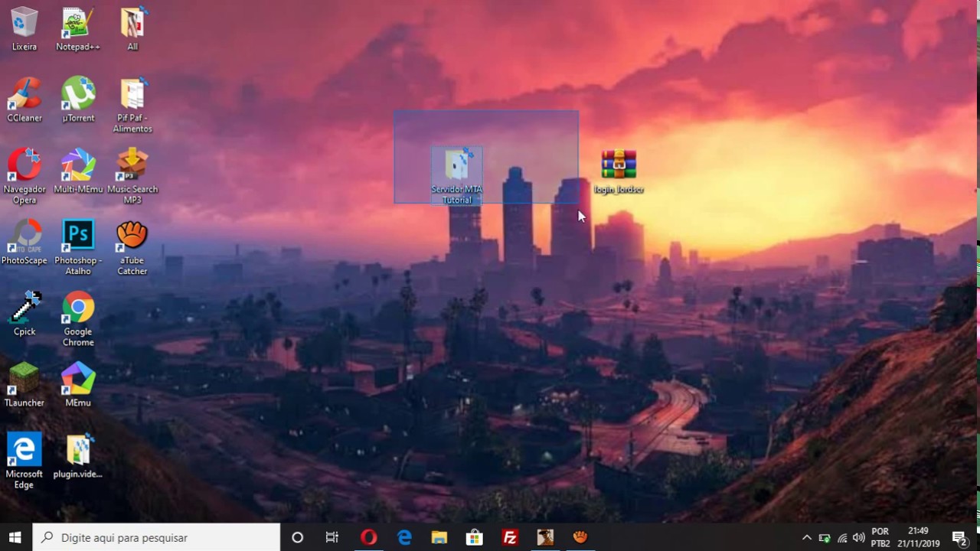The height and width of the screenshot is (551, 980).
Task: Click the battery power tray icon
Action: (x=825, y=537)
